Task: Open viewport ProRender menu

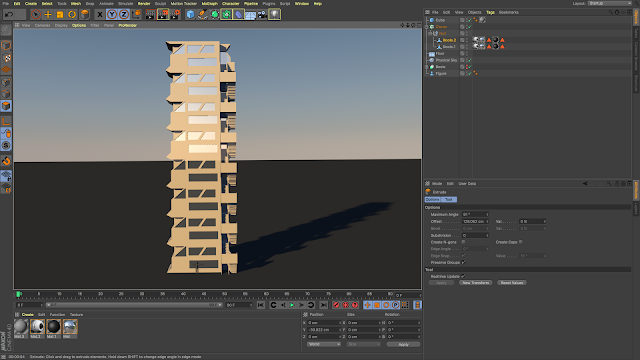Action: (x=127, y=25)
